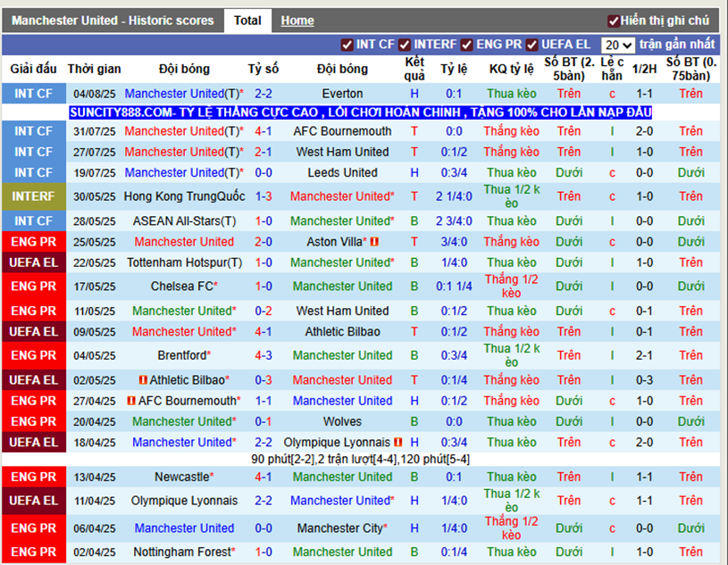The width and height of the screenshot is (728, 565).
Task: Open ASEAN All-Stars(T) team link
Action: [184, 220]
